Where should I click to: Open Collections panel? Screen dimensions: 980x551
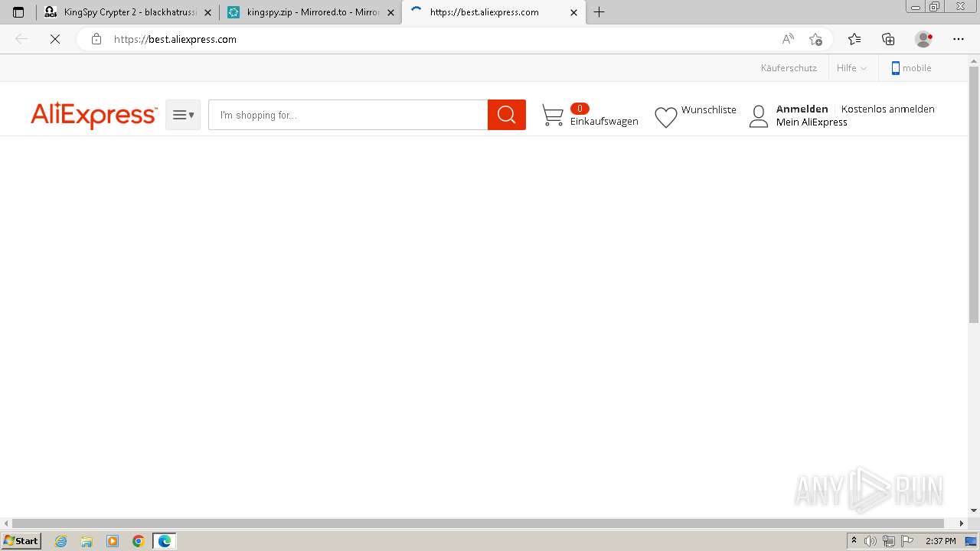(888, 39)
